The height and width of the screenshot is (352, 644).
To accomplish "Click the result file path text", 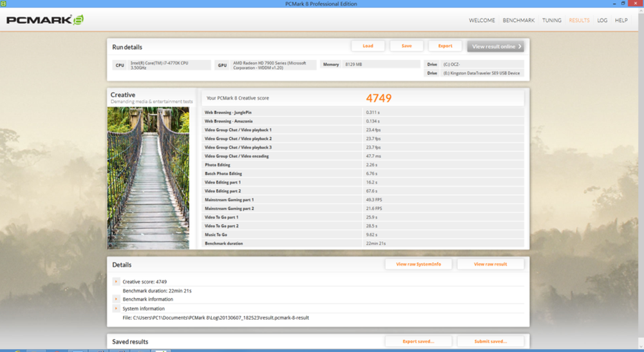I will [216, 317].
